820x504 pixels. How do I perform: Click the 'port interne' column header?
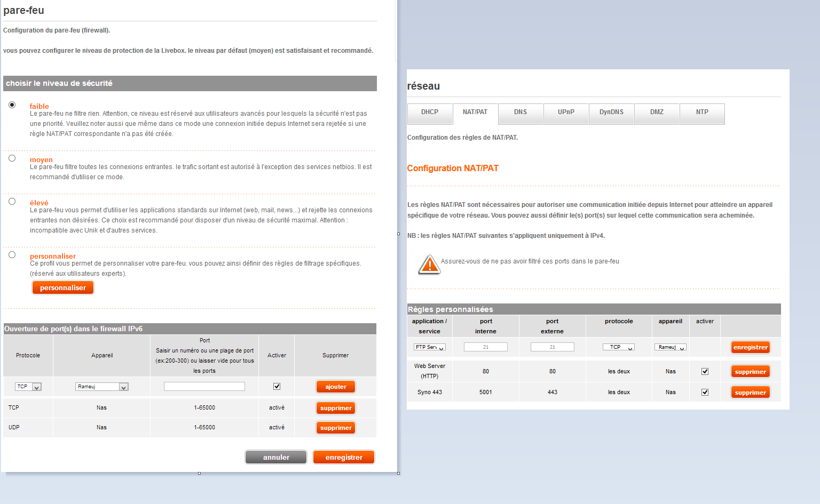coord(486,326)
